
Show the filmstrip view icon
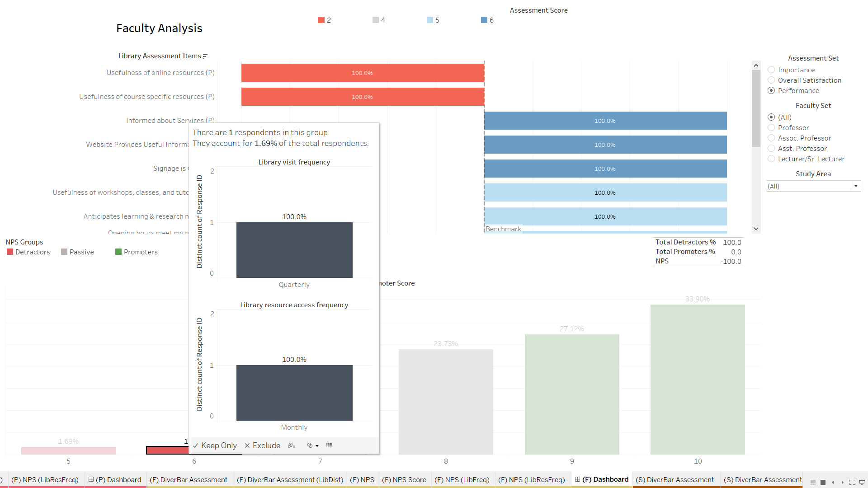tap(813, 482)
